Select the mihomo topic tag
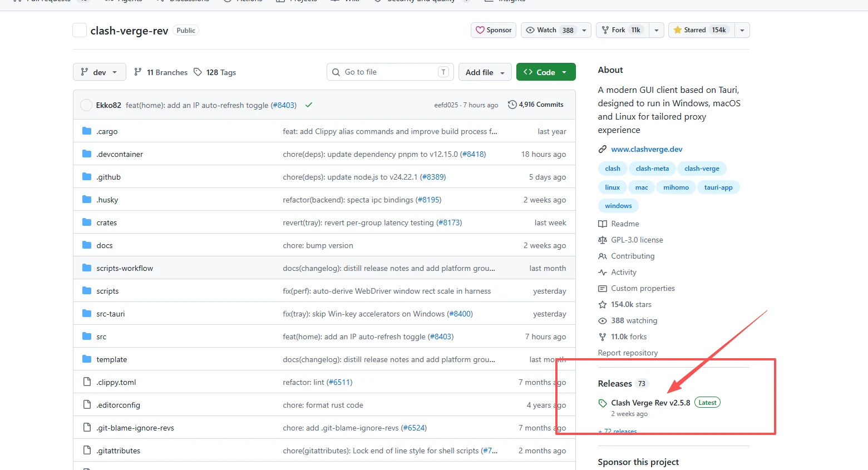The height and width of the screenshot is (470, 868). click(676, 187)
